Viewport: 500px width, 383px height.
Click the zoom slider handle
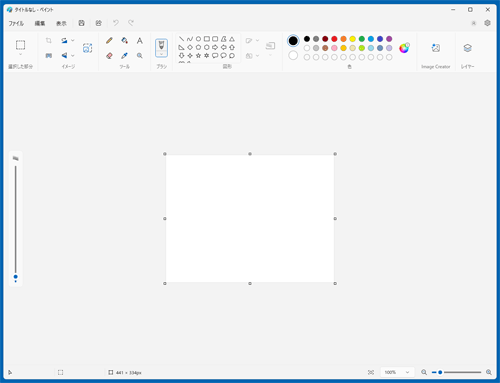pyautogui.click(x=440, y=372)
